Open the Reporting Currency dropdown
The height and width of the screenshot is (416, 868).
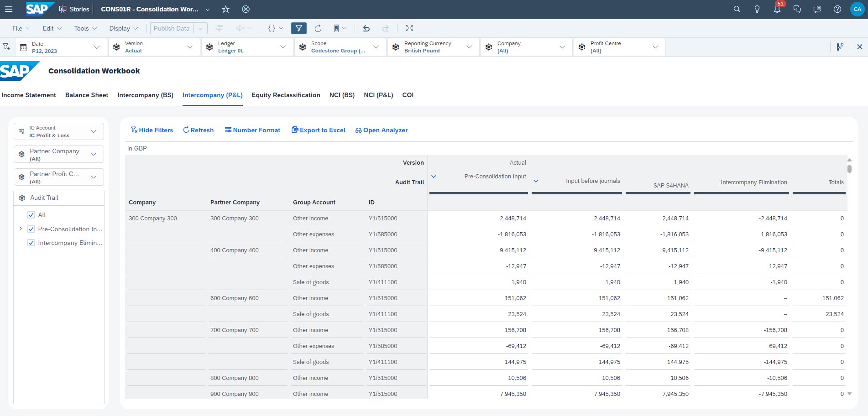(x=433, y=47)
